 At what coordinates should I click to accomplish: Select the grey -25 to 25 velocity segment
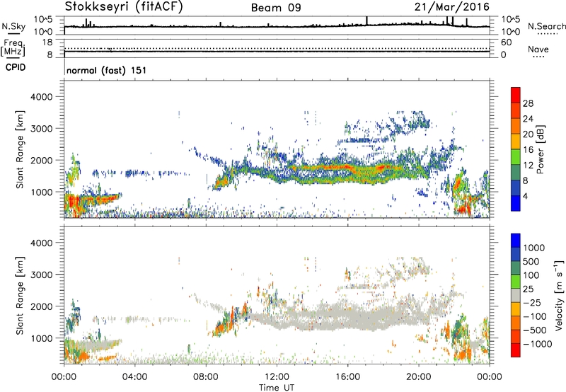tap(516, 295)
